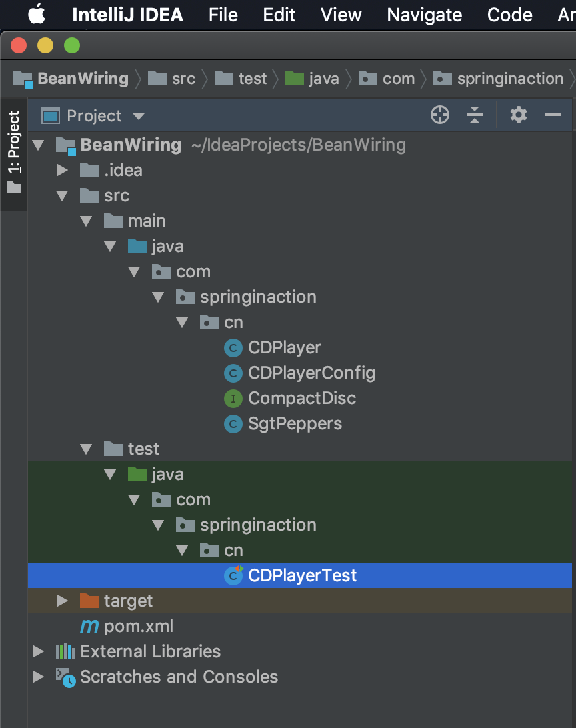This screenshot has width=576, height=728.
Task: Hide the Project panel with minus icon
Action: click(x=553, y=115)
